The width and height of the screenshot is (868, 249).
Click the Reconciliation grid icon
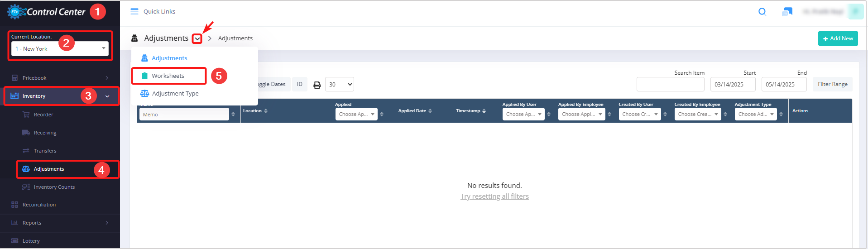tap(14, 205)
